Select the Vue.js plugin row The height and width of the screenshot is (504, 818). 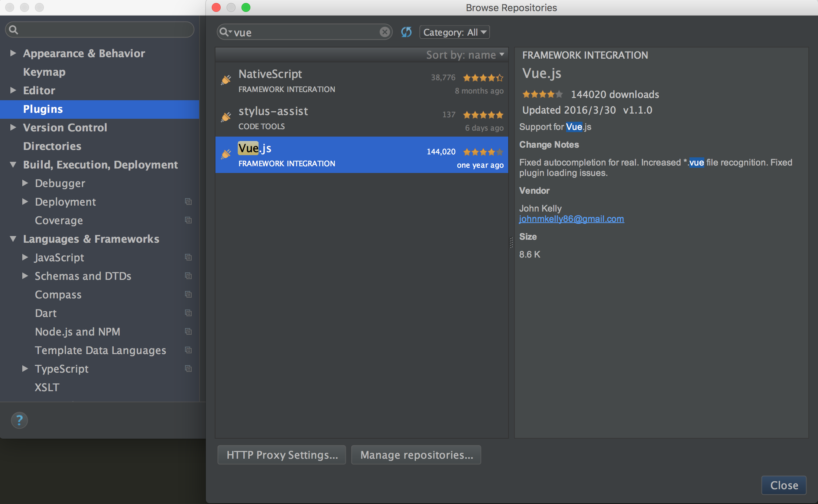tap(361, 155)
